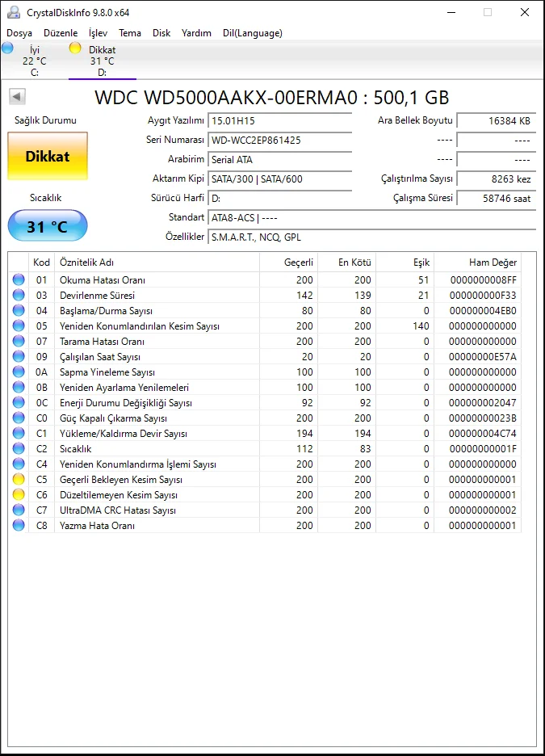545x756 pixels.
Task: Click the yellow Dikkat health status button
Action: click(x=48, y=156)
